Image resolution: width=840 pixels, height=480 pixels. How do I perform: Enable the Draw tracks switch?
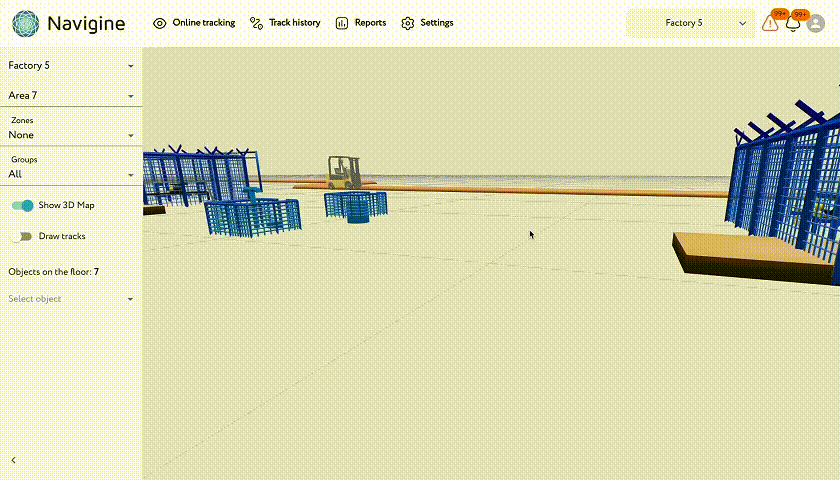23,237
